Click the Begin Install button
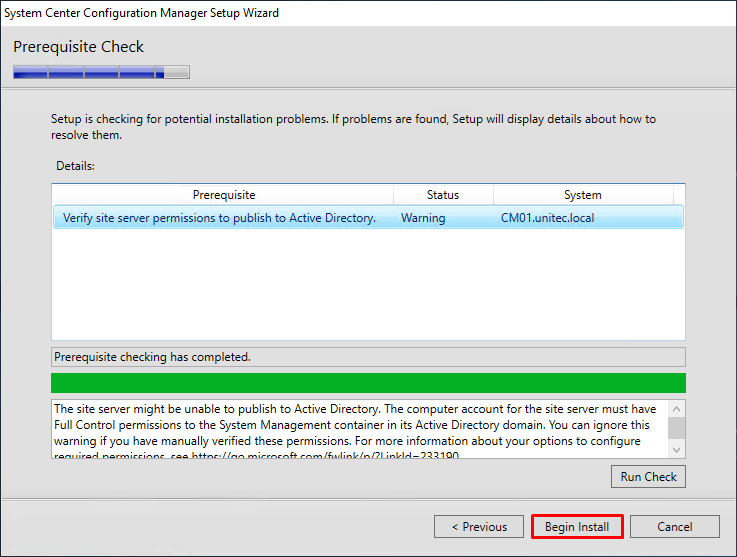Viewport: 737px width, 557px height. point(577,526)
